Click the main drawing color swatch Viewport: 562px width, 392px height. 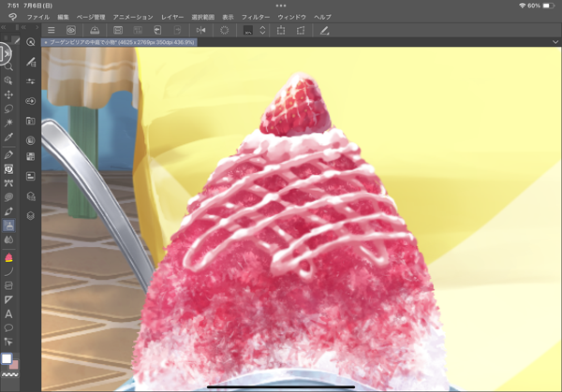click(x=7, y=357)
